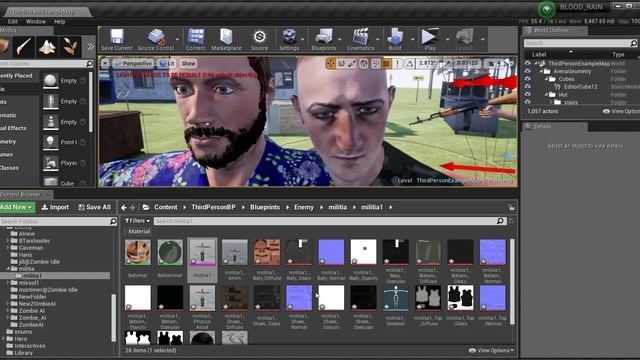Open the Edit menu
640x360 pixels.
coord(13,22)
